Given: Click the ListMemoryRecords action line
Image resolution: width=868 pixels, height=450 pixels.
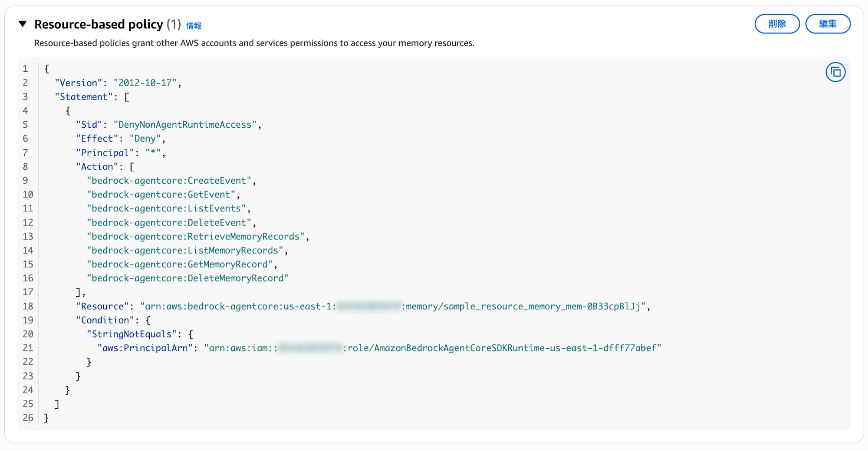Looking at the screenshot, I should pyautogui.click(x=185, y=250).
